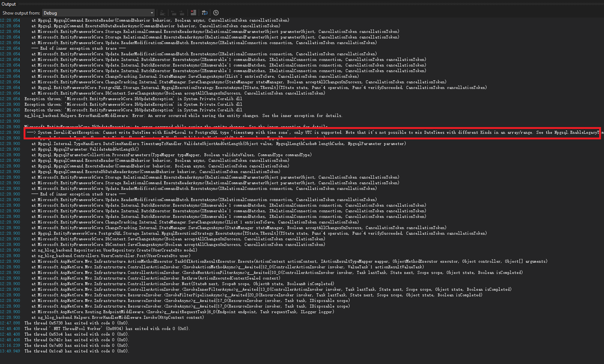Toggle timestamp clock icon
The width and height of the screenshot is (604, 364).
click(216, 13)
